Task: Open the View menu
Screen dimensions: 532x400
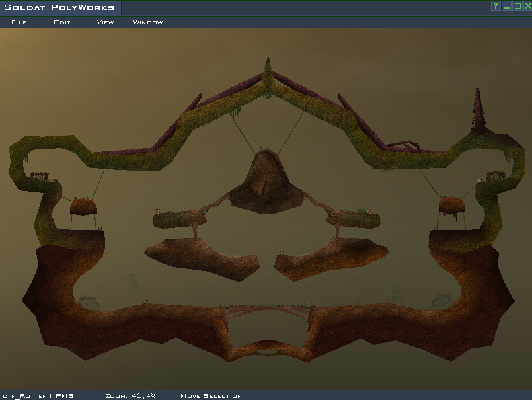Action: [105, 22]
